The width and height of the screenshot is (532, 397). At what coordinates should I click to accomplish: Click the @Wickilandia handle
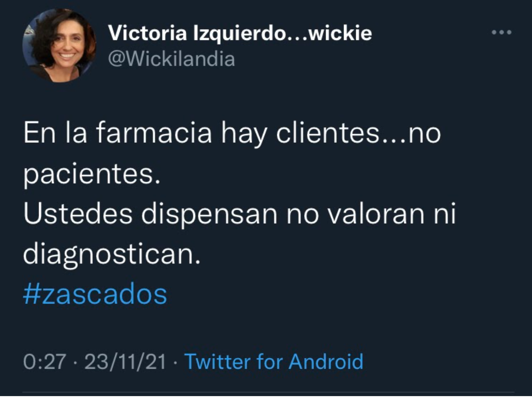pos(171,59)
